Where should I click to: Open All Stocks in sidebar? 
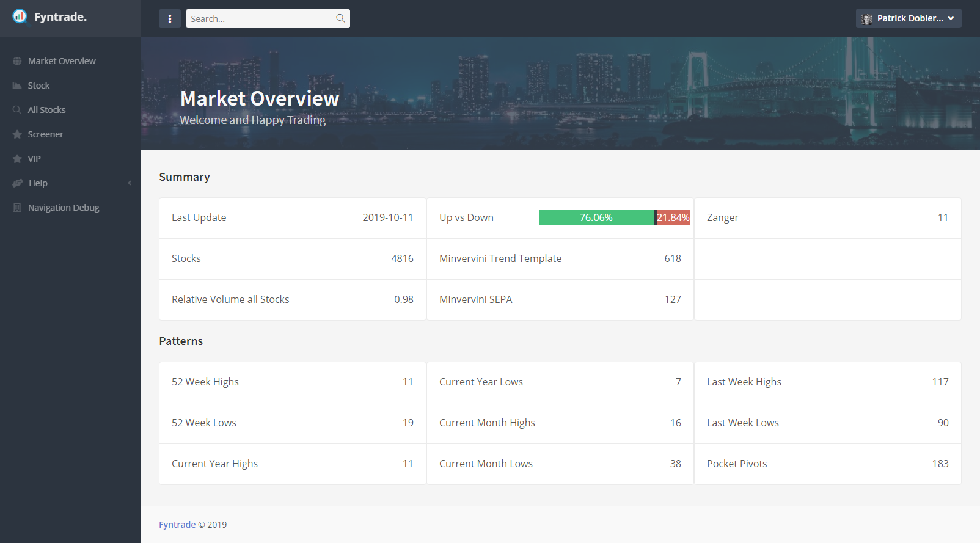click(70, 110)
